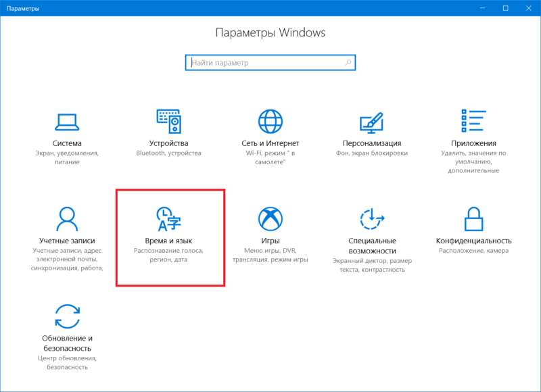
Task: Click the Устройства title label
Action: tap(168, 143)
